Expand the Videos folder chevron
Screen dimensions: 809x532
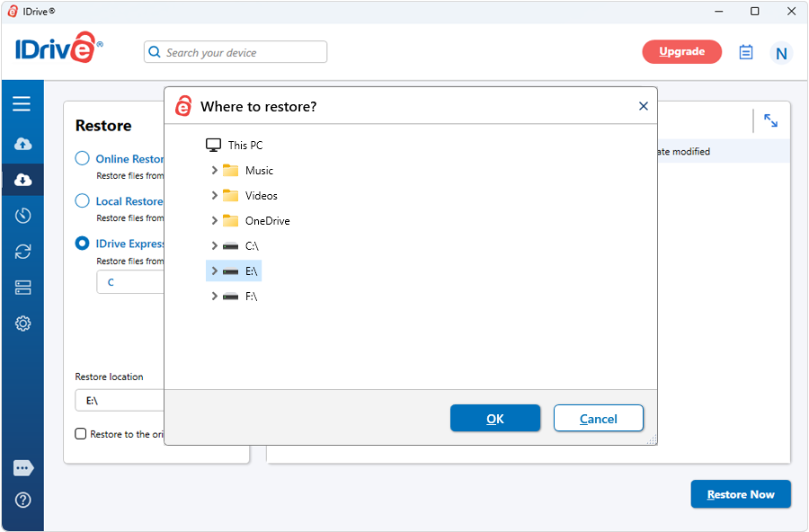pos(215,196)
